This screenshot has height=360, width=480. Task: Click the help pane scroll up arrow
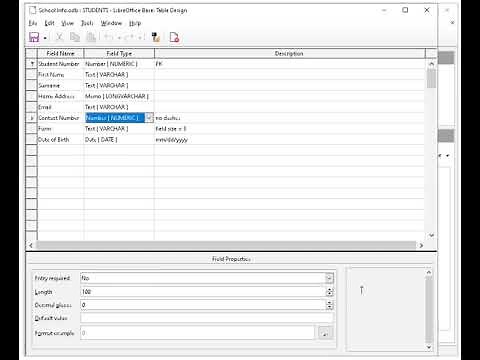pos(429,272)
